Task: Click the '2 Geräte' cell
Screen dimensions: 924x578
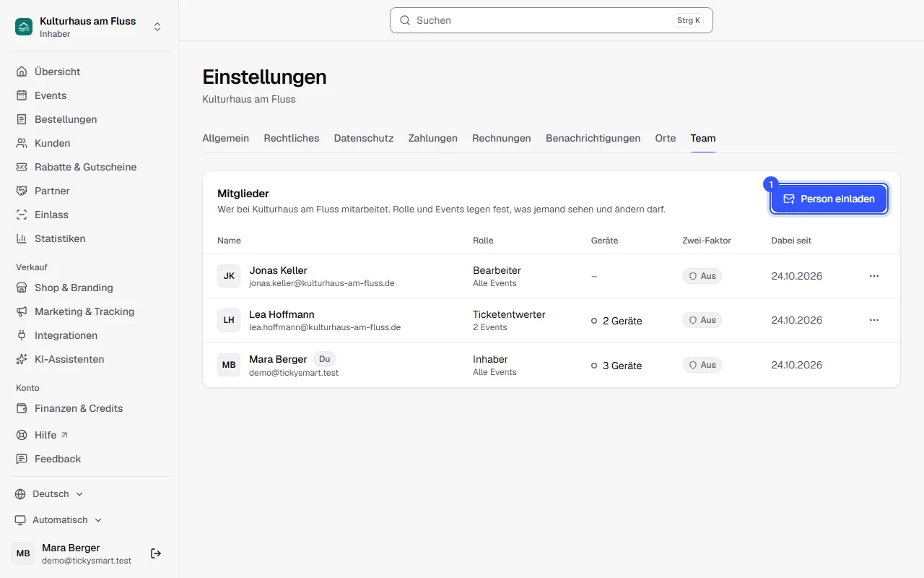Action: 616,321
